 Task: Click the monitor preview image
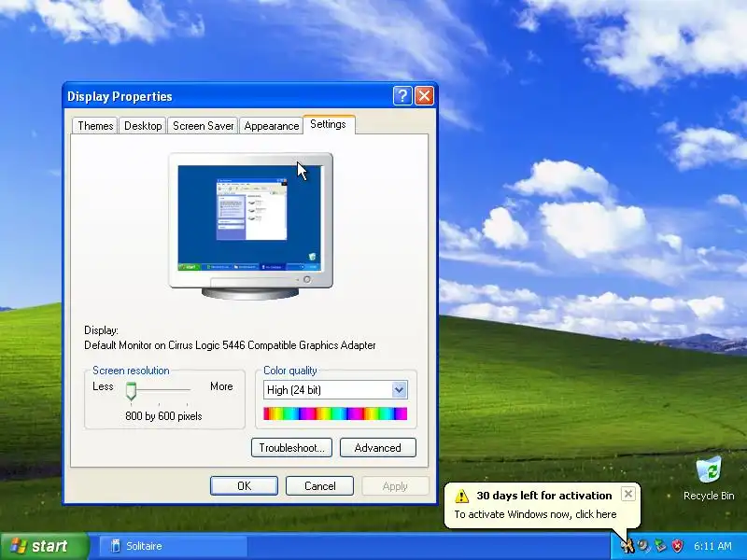pyautogui.click(x=250, y=226)
